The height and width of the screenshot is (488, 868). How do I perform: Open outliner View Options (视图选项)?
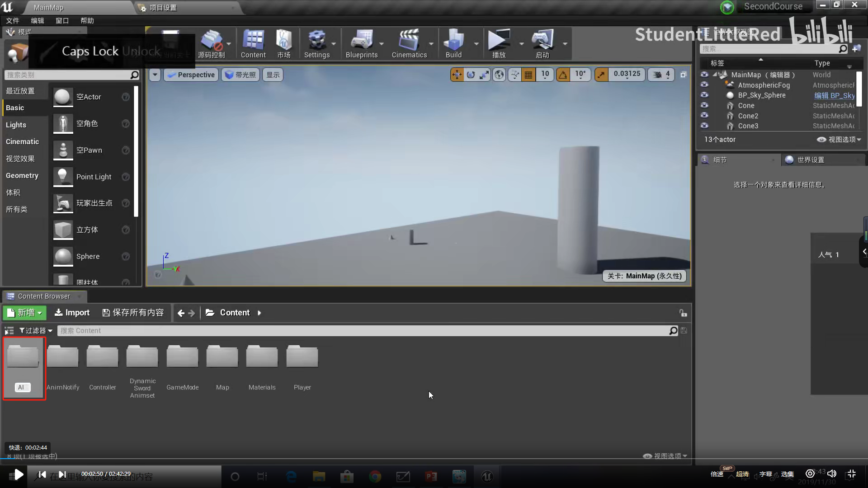839,140
